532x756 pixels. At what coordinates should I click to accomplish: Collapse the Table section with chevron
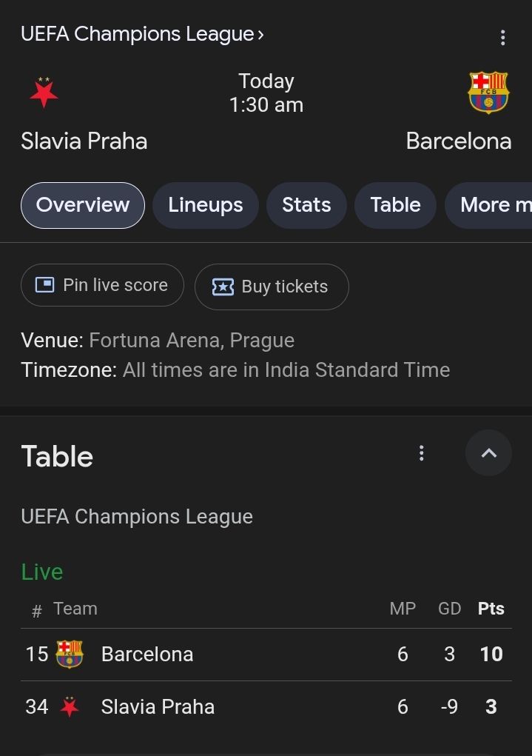click(488, 453)
